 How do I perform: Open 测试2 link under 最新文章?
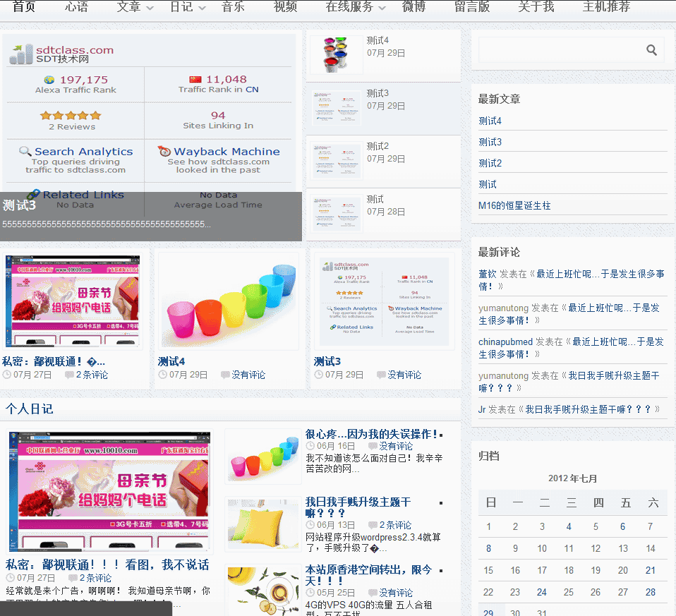[490, 164]
